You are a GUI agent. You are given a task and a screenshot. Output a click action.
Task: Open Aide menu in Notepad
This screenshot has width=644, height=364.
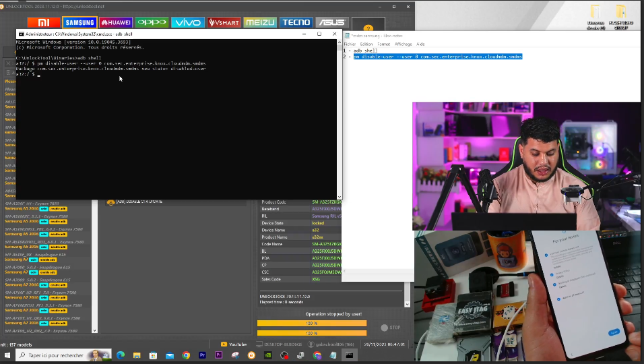tap(420, 44)
